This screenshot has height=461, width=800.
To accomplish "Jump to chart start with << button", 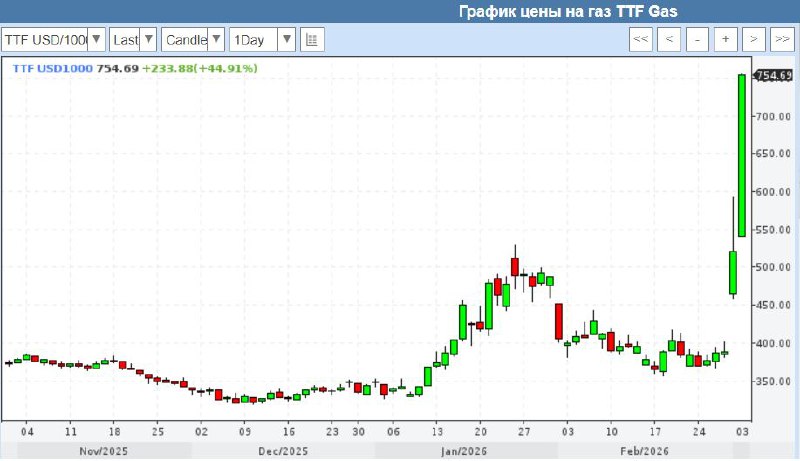I will point(641,40).
